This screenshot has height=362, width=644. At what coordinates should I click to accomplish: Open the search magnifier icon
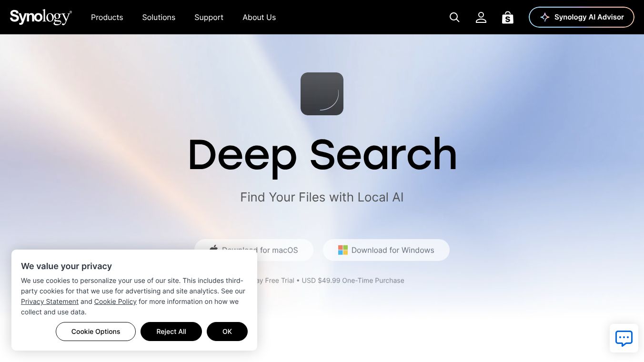click(454, 17)
